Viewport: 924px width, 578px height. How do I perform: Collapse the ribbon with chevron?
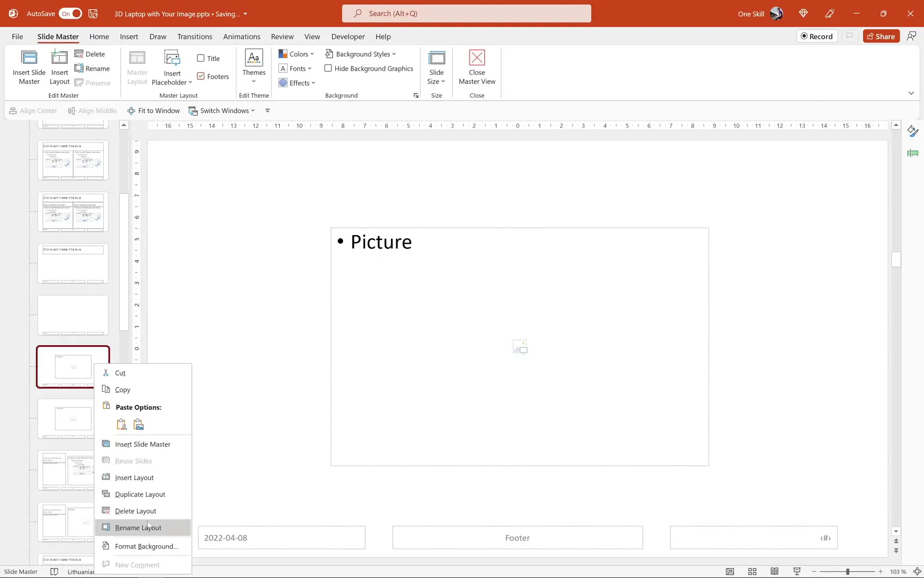pyautogui.click(x=911, y=93)
